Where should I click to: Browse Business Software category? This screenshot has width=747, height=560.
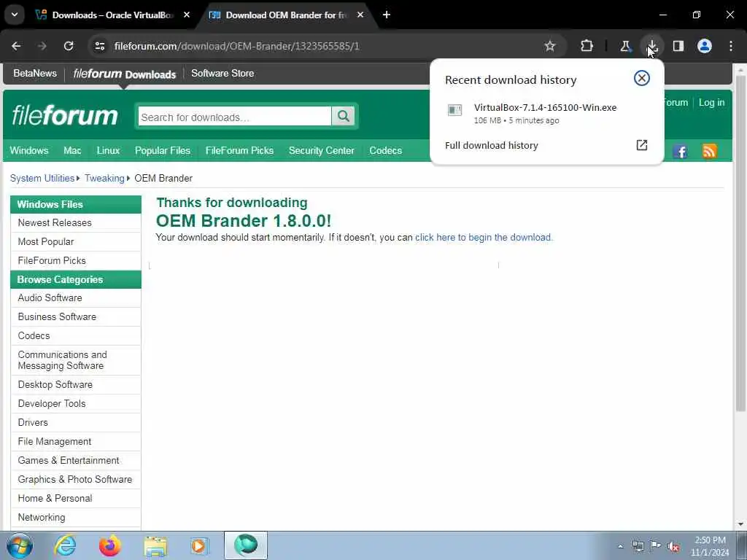(x=76, y=317)
